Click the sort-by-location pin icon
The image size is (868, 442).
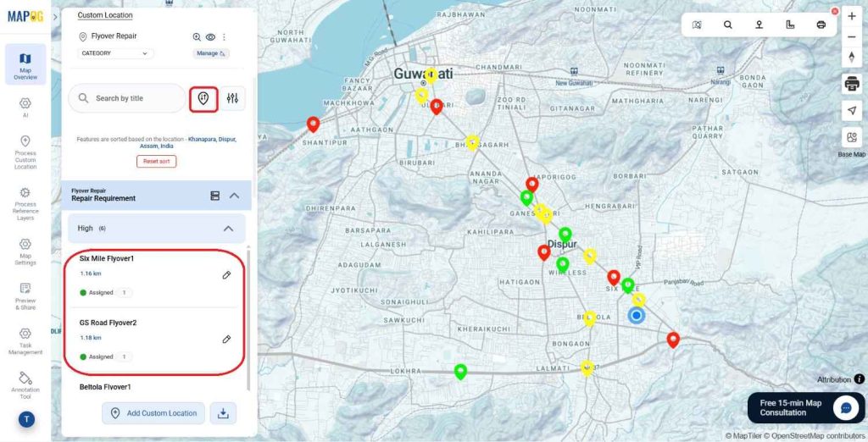click(x=203, y=98)
